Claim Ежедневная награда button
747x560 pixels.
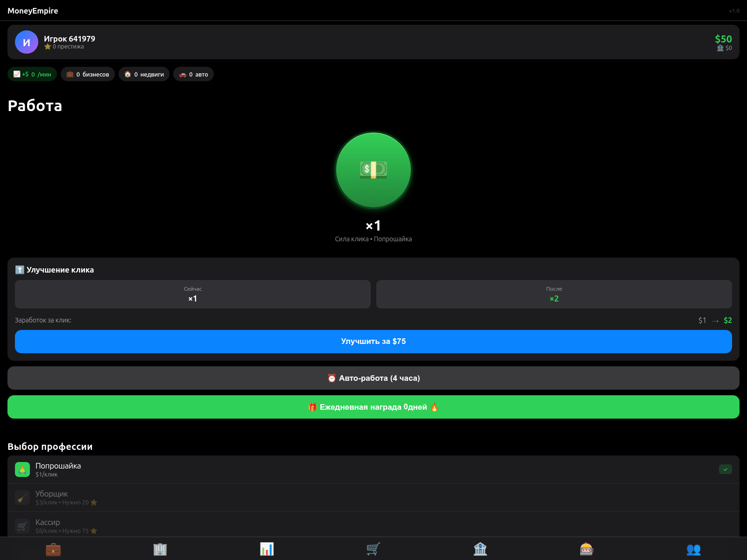[x=373, y=407]
